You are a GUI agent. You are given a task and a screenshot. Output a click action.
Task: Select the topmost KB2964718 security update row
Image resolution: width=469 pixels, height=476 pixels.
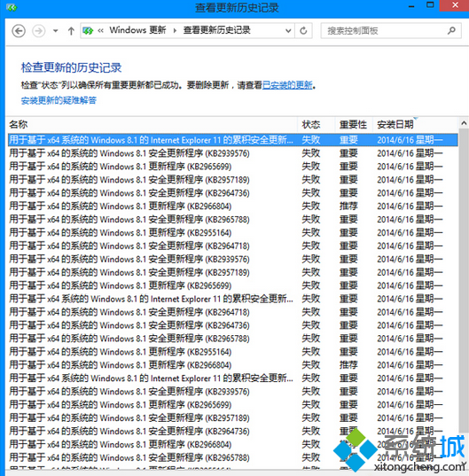233,246
